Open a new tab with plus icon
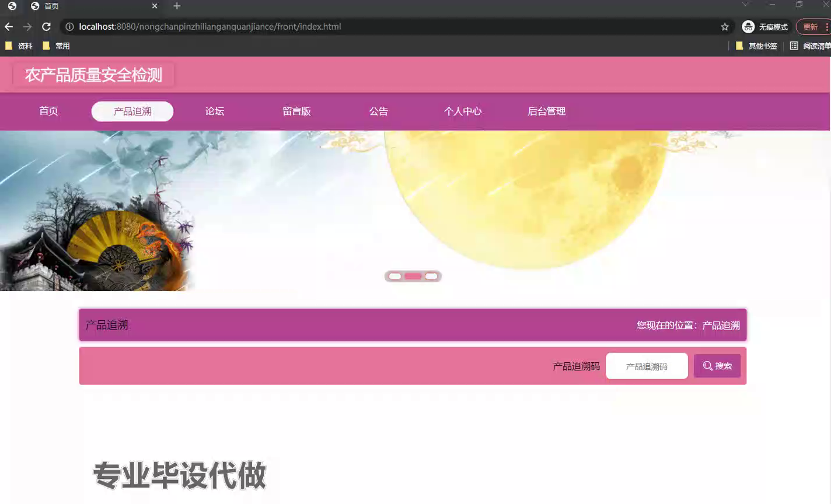Screen dimensions: 831x504 (177, 6)
